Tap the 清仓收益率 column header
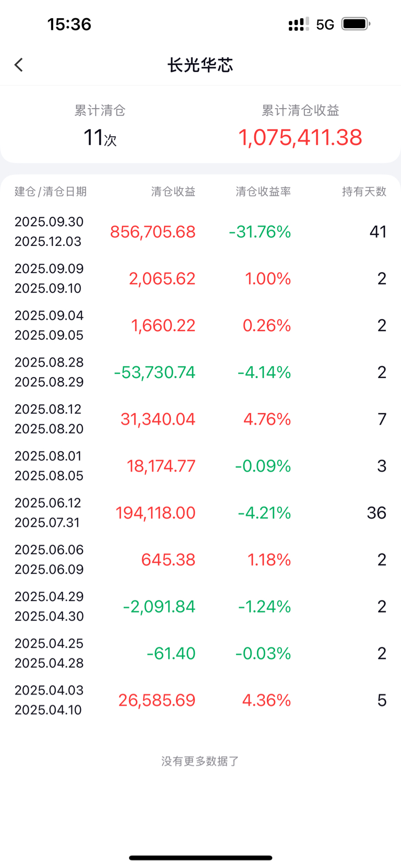Image resolution: width=401 pixels, height=868 pixels. (x=263, y=192)
